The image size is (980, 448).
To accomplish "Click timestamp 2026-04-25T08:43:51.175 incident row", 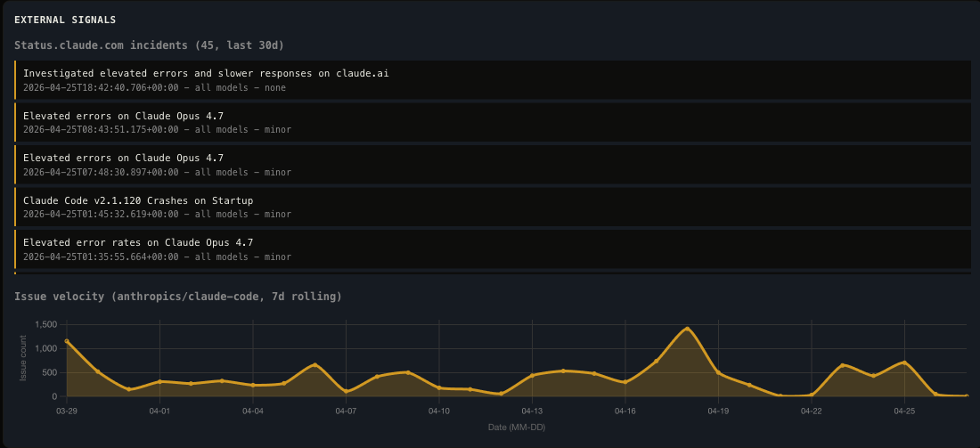I will coord(493,123).
